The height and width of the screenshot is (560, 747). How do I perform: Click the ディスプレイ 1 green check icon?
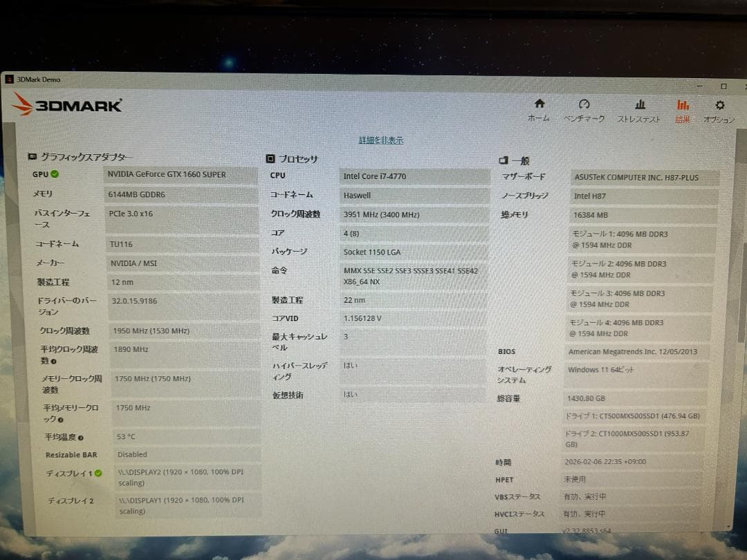98,473
